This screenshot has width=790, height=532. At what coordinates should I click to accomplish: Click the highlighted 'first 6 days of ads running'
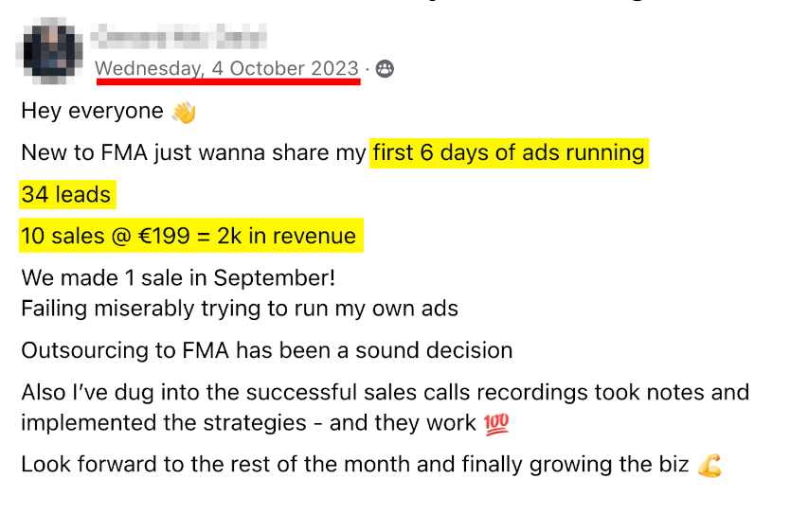coord(509,153)
